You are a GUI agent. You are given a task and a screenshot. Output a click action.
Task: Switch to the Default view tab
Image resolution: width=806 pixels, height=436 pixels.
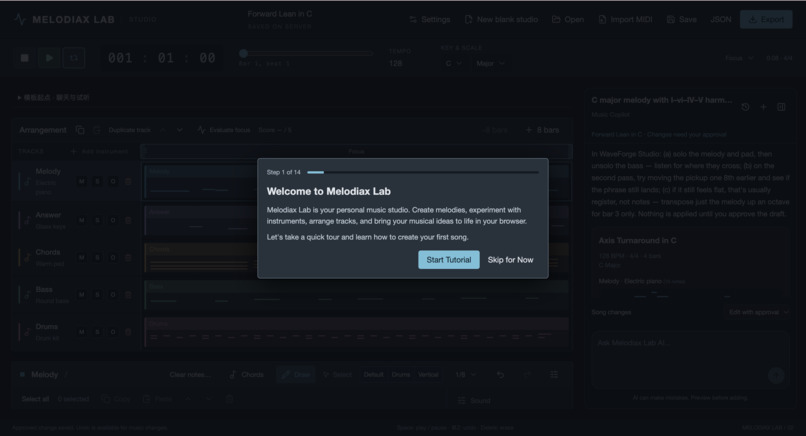pos(373,374)
